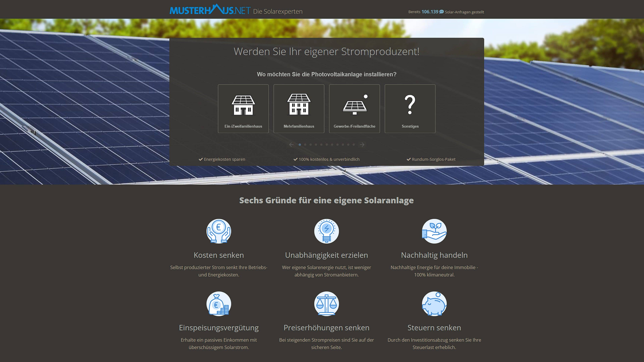Image resolution: width=644 pixels, height=362 pixels.
Task: Select the Nachhaltig handeln plant hand icon
Action: pyautogui.click(x=434, y=231)
